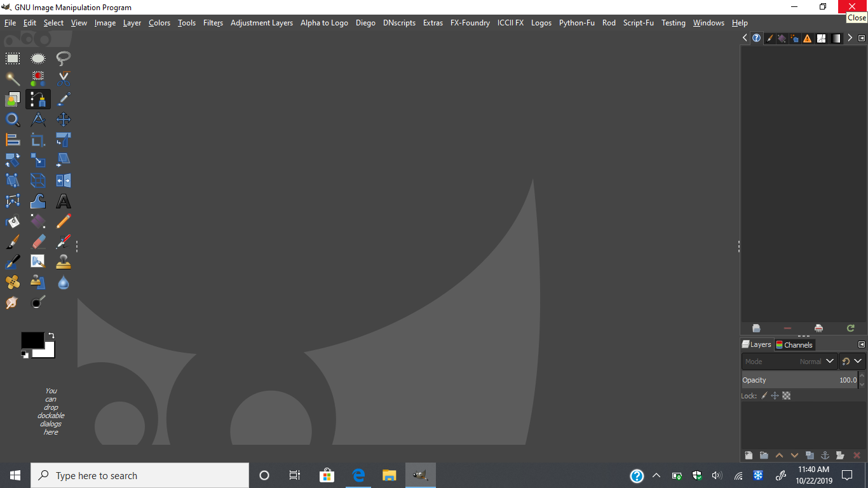Viewport: 868px width, 488px height.
Task: Reset colors to default black and white
Action: pos(25,354)
